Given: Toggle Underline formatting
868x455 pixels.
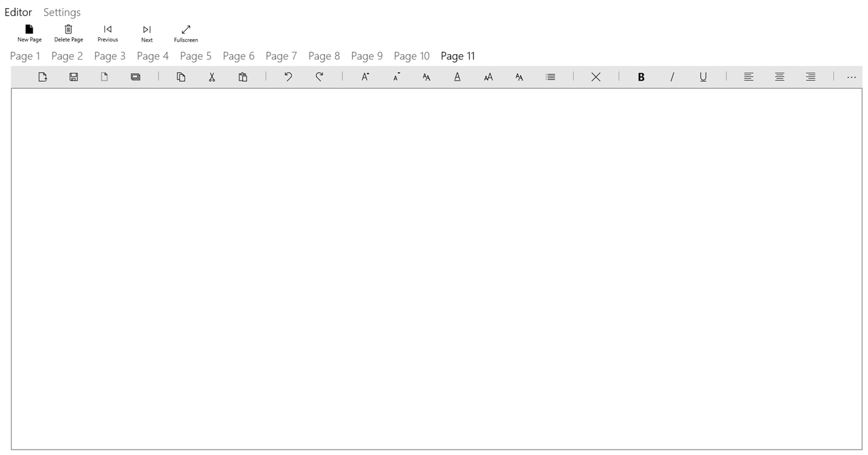Looking at the screenshot, I should click(703, 76).
